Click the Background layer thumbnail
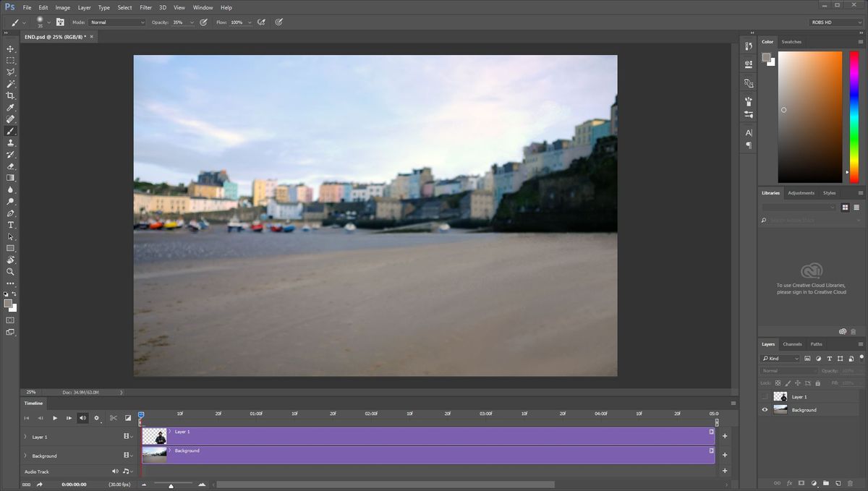The height and width of the screenshot is (491, 868). point(780,409)
